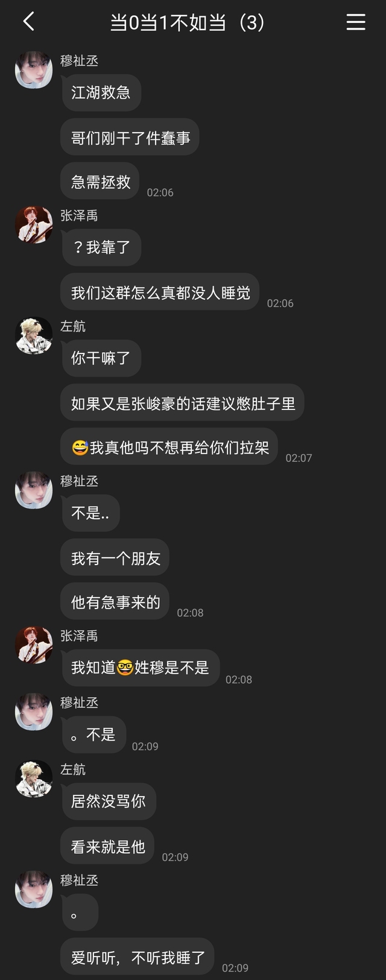Tap 张泽禹's avatar beside ?我靠了
This screenshot has height=980, width=386.
click(x=34, y=224)
